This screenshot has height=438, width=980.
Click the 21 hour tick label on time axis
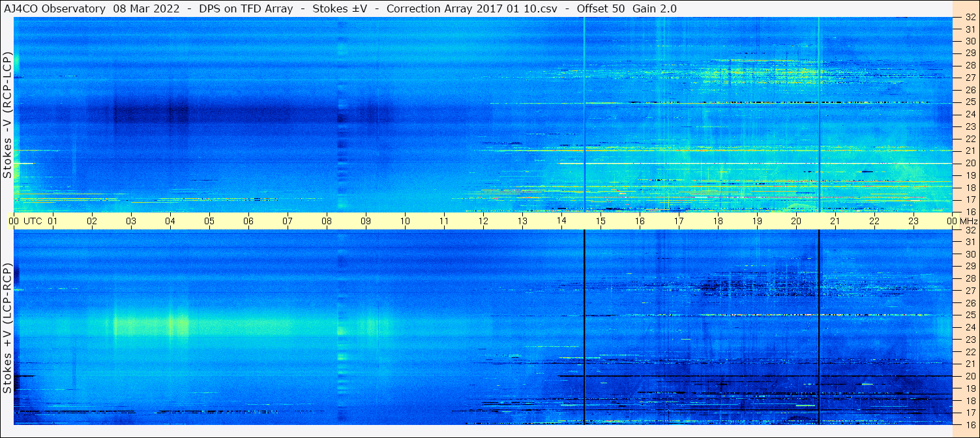pyautogui.click(x=835, y=221)
